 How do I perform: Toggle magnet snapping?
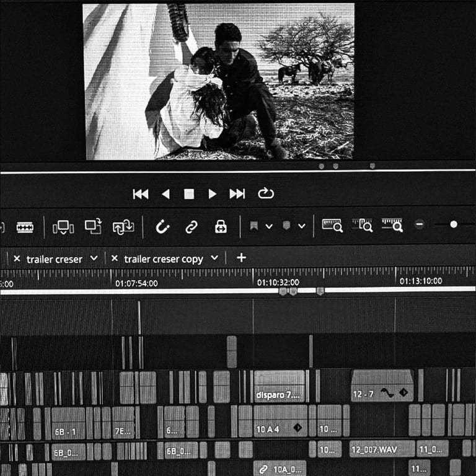pyautogui.click(x=162, y=226)
